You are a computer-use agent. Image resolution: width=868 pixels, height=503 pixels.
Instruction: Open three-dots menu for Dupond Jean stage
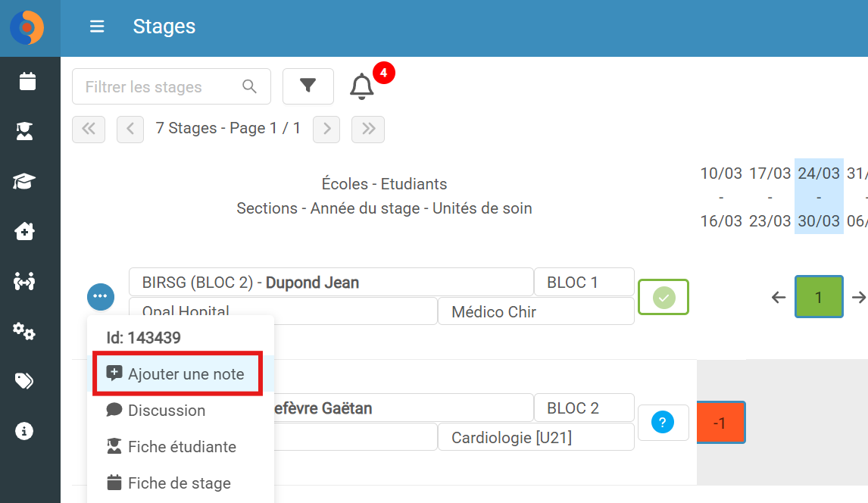(101, 297)
